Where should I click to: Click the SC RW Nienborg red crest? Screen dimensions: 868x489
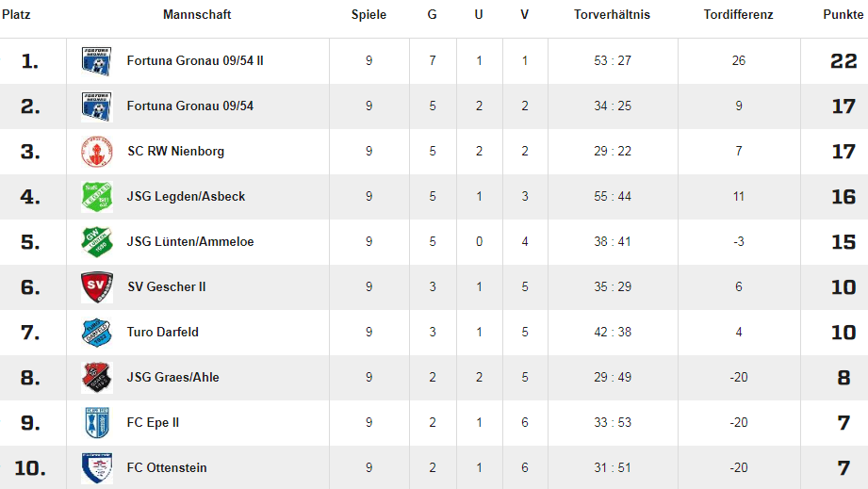[97, 152]
